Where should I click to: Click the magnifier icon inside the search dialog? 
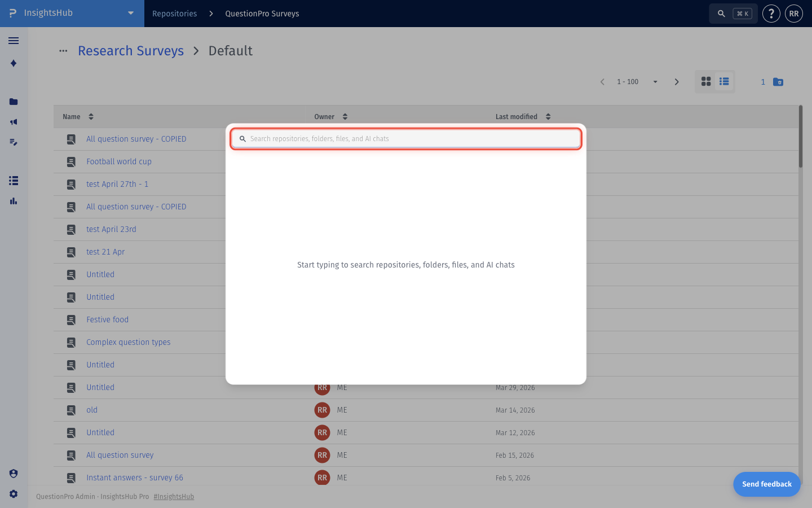pyautogui.click(x=242, y=139)
